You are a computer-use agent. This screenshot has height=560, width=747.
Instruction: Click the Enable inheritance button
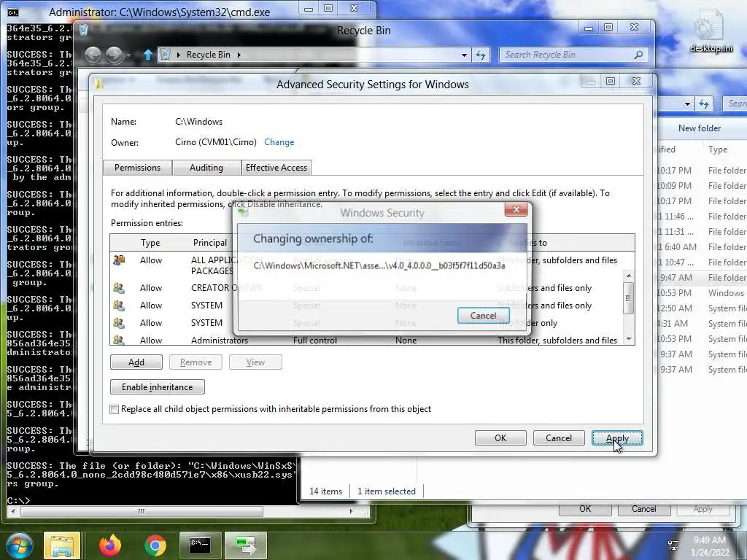pyautogui.click(x=158, y=387)
